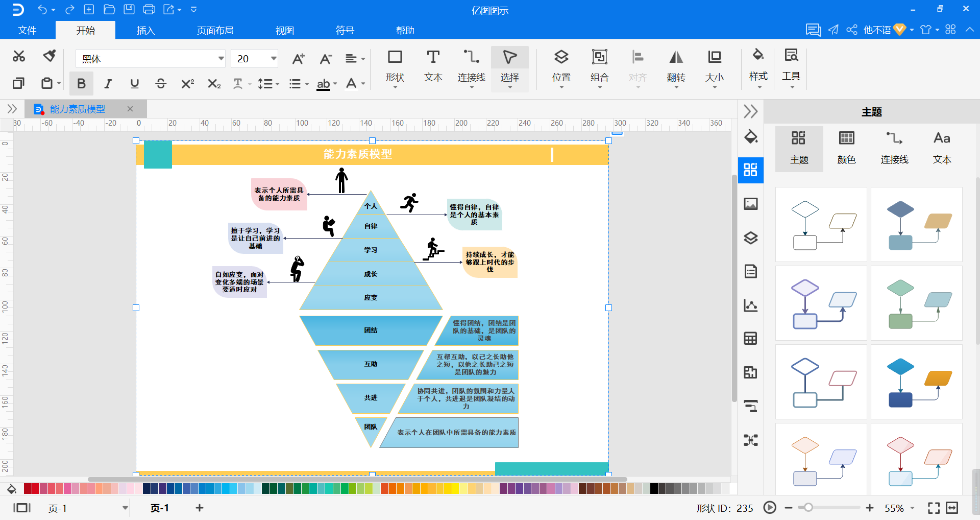Open the 黑体 font family dropdown
The image size is (980, 520).
(x=220, y=59)
